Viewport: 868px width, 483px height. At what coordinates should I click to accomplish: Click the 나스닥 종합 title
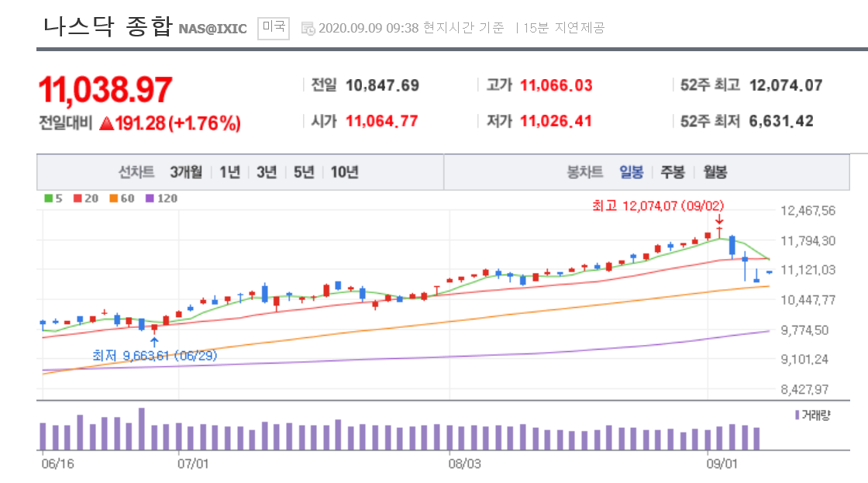[x=108, y=26]
